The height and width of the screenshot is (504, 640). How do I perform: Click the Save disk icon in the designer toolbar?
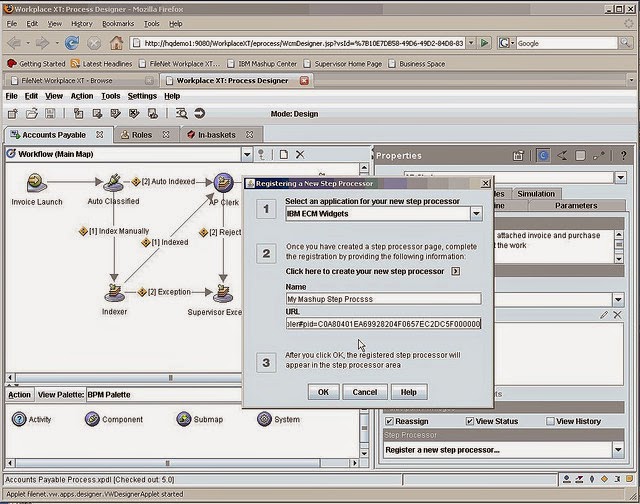tap(50, 114)
